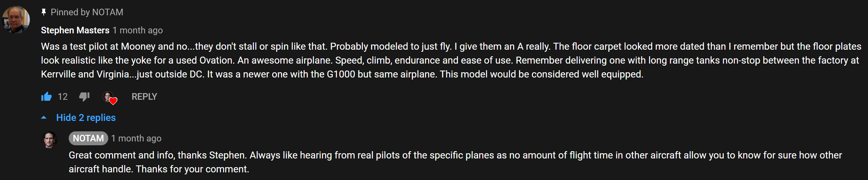
Task: Open Stephen Masters' channel name link
Action: (x=75, y=31)
